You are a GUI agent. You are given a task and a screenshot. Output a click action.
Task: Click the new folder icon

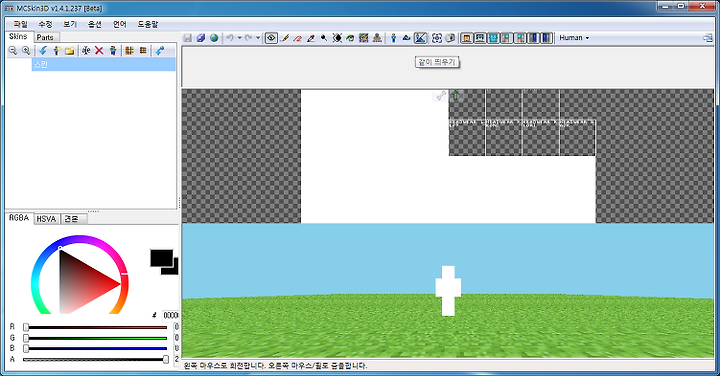click(x=69, y=51)
